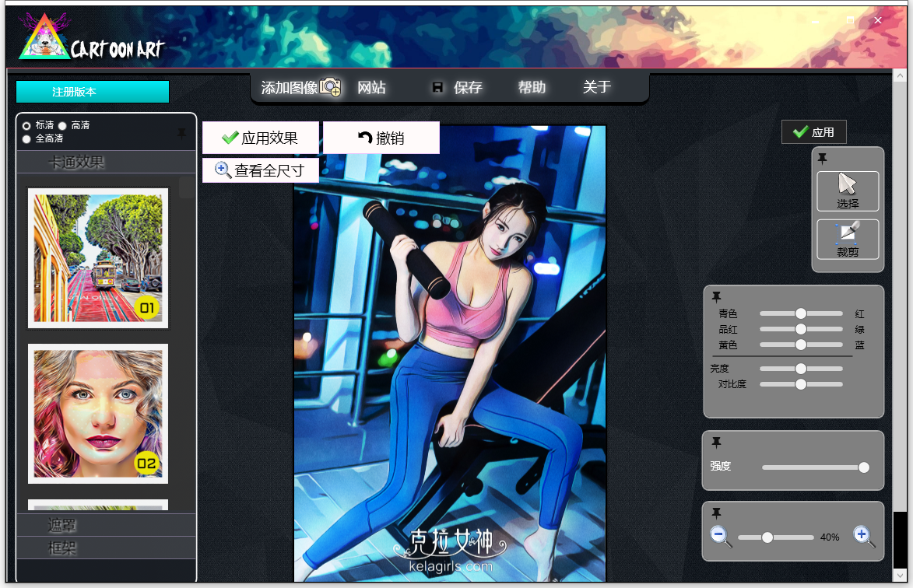
Task: Click the green checkmark on 应用效果
Action: (x=230, y=137)
